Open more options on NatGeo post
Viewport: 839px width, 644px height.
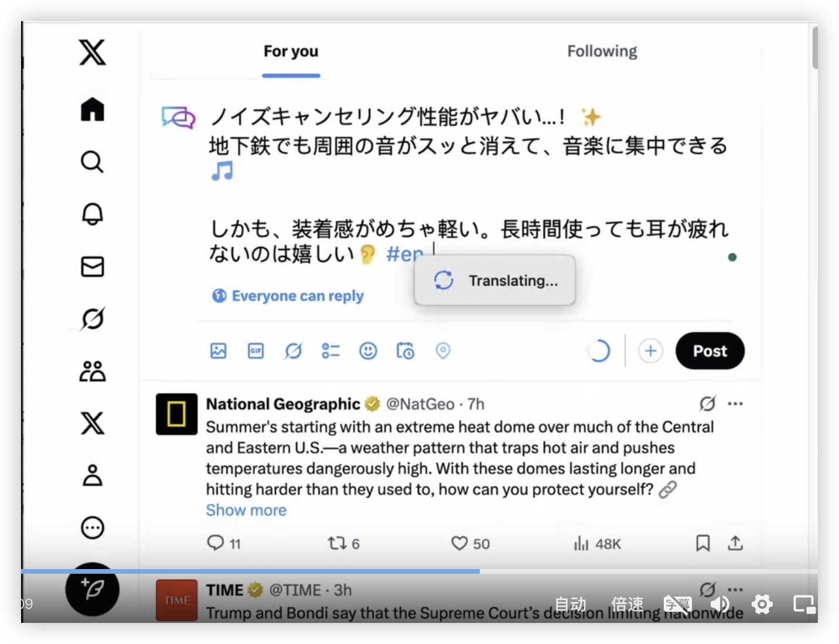[x=735, y=403]
